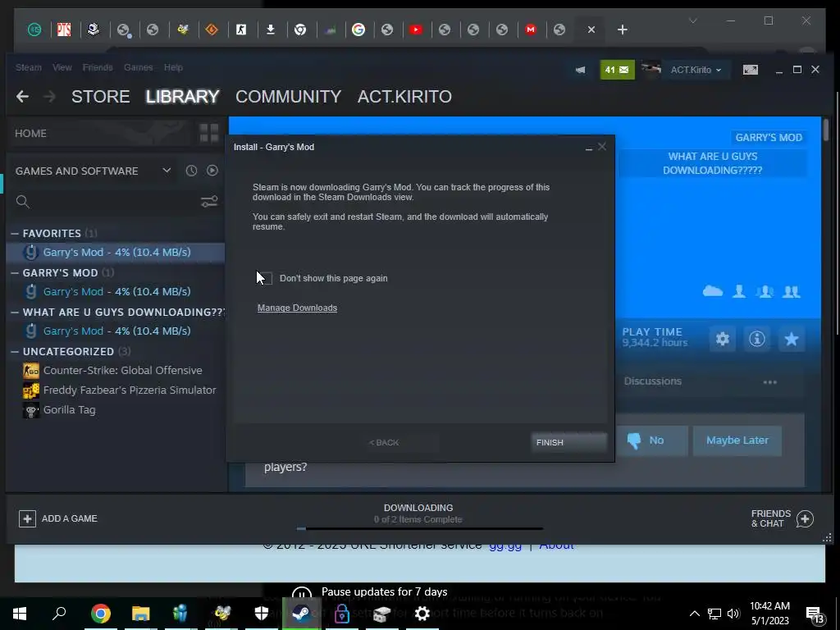Open the Friends menu
This screenshot has width=840, height=630.
(x=98, y=67)
